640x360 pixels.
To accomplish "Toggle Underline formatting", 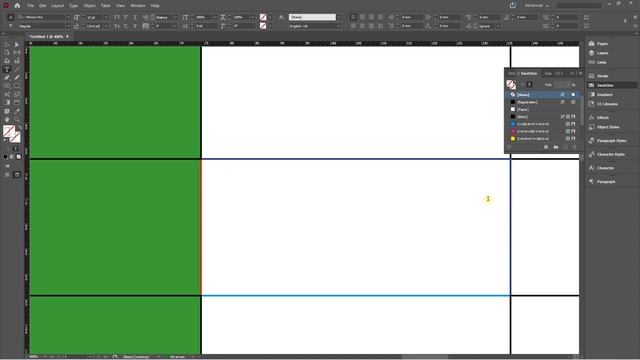I will pyautogui.click(x=135, y=18).
